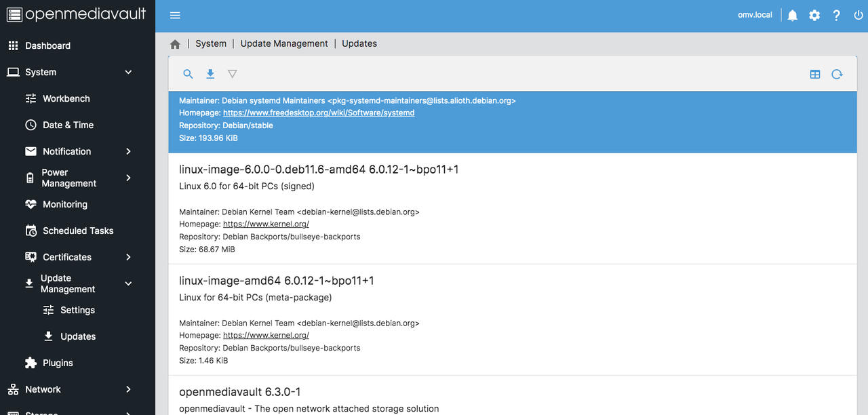This screenshot has width=868, height=415.
Task: Click the power icon in the top bar
Action: (859, 15)
